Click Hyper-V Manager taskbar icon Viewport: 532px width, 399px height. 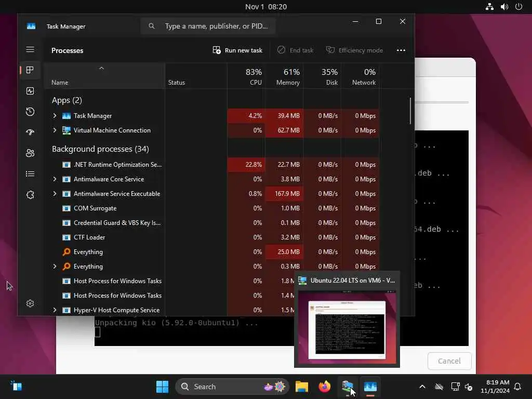(x=348, y=387)
